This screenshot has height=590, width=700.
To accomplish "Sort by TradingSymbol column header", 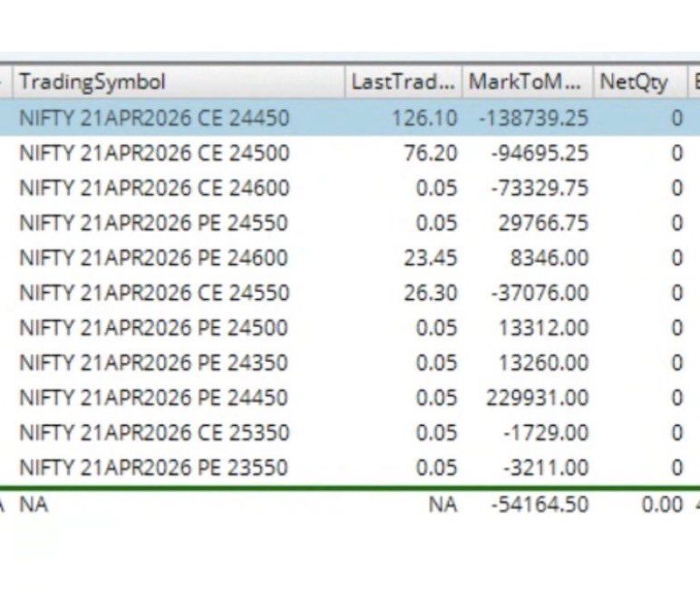I will [179, 82].
